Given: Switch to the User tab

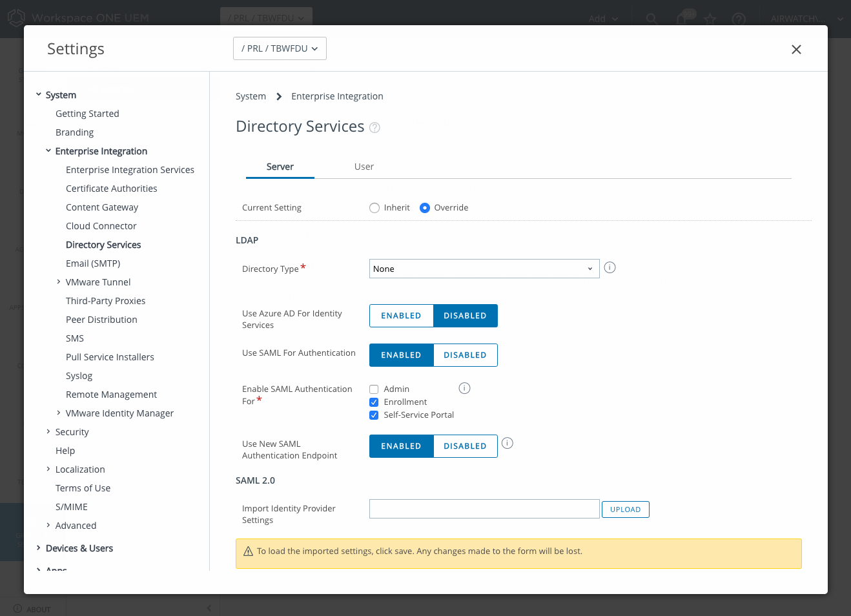Looking at the screenshot, I should click(364, 167).
